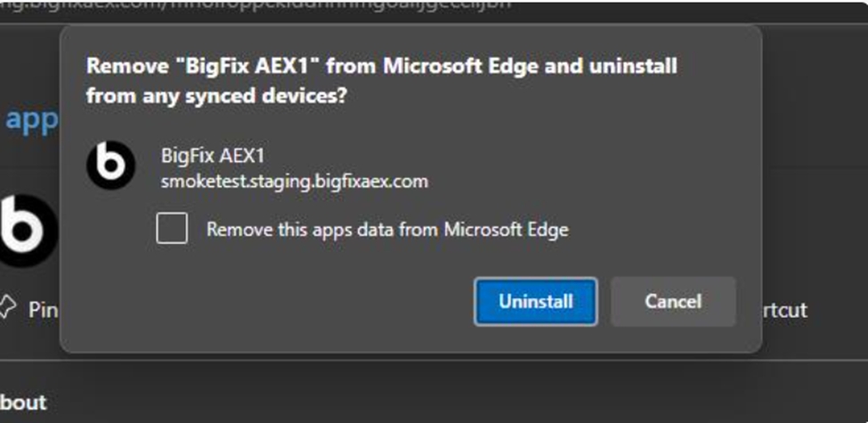Click the "from any synced devices?" title line
868x423 pixels.
tap(216, 94)
